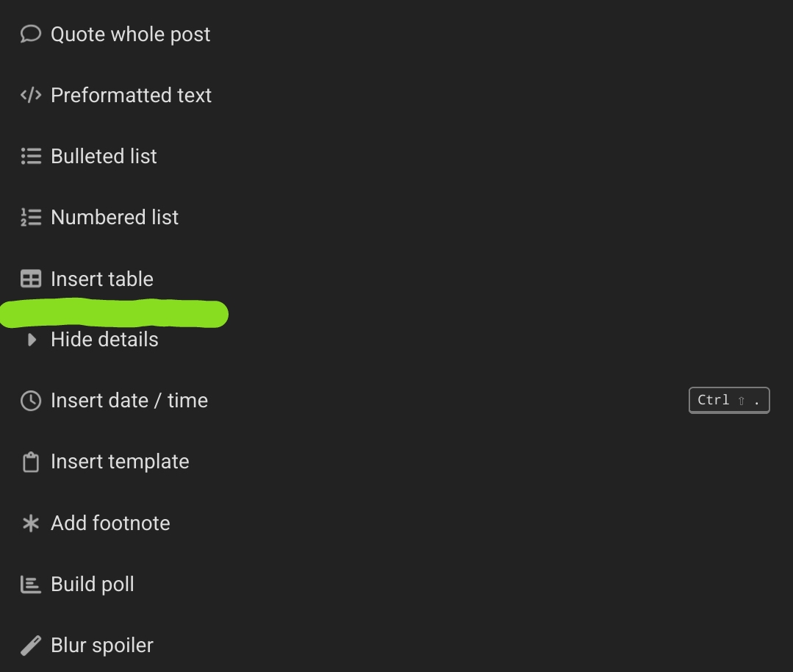793x672 pixels.
Task: Select the Insert template entry
Action: pos(120,462)
